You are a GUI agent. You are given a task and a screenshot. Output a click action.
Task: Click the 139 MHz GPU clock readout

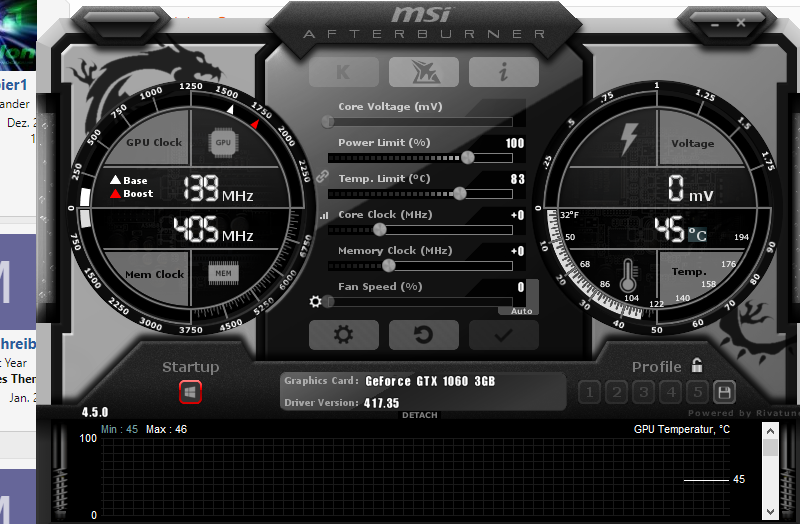point(218,189)
